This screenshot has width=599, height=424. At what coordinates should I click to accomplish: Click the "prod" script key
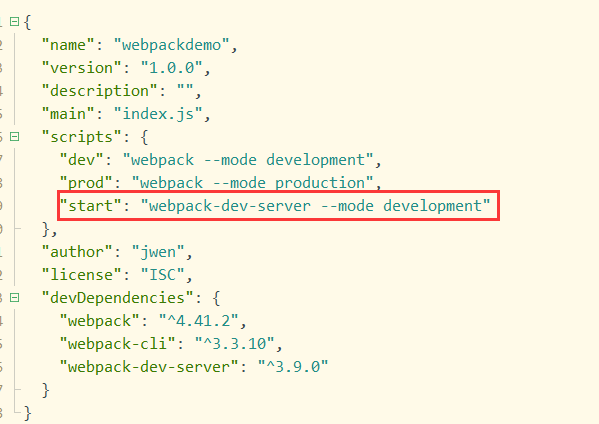coord(86,183)
